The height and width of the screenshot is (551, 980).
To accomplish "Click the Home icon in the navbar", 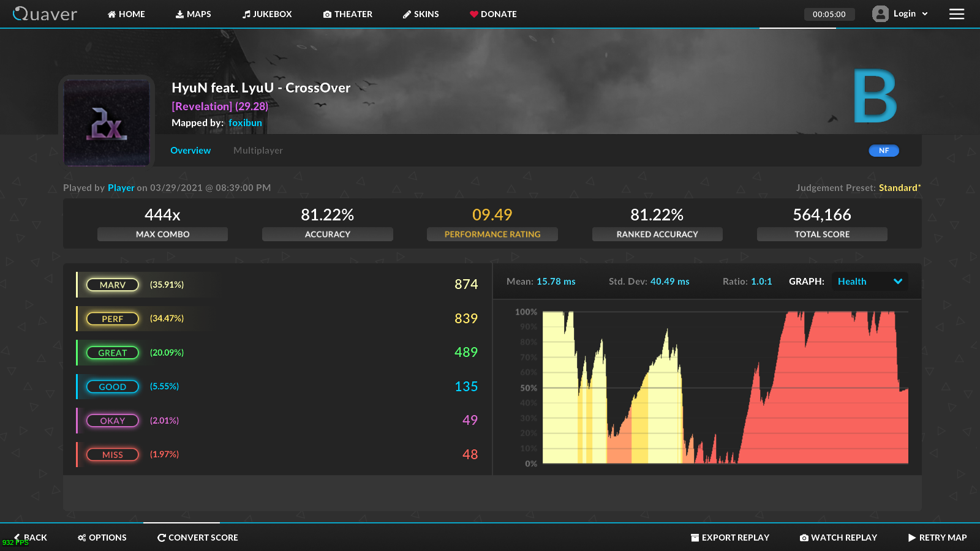I will 111,13.
